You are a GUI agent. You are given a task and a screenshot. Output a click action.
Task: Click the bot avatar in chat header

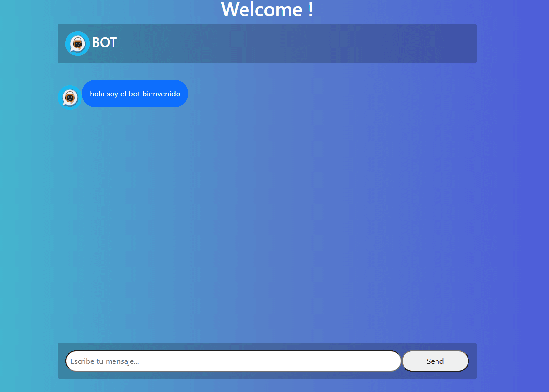(x=77, y=44)
